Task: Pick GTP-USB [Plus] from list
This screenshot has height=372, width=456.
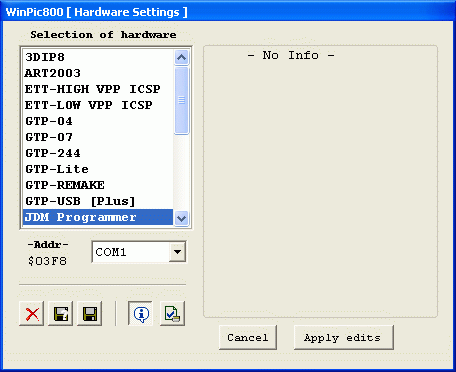Action: pyautogui.click(x=98, y=201)
